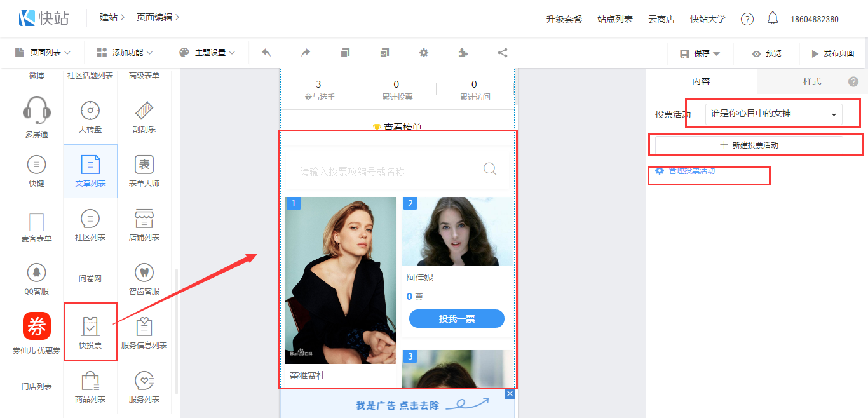The height and width of the screenshot is (418, 868).
Task: Expand the 主题设置 dropdown
Action: click(207, 53)
